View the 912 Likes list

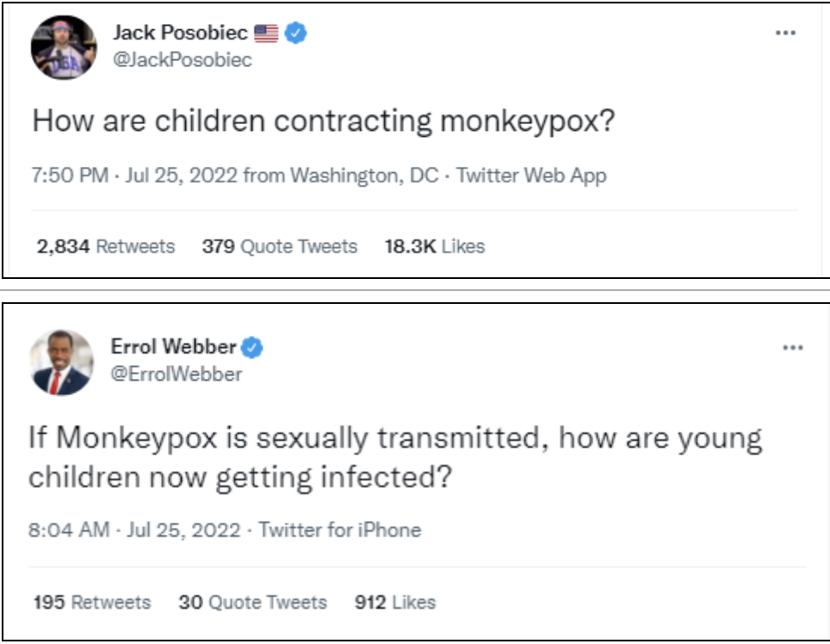(395, 602)
